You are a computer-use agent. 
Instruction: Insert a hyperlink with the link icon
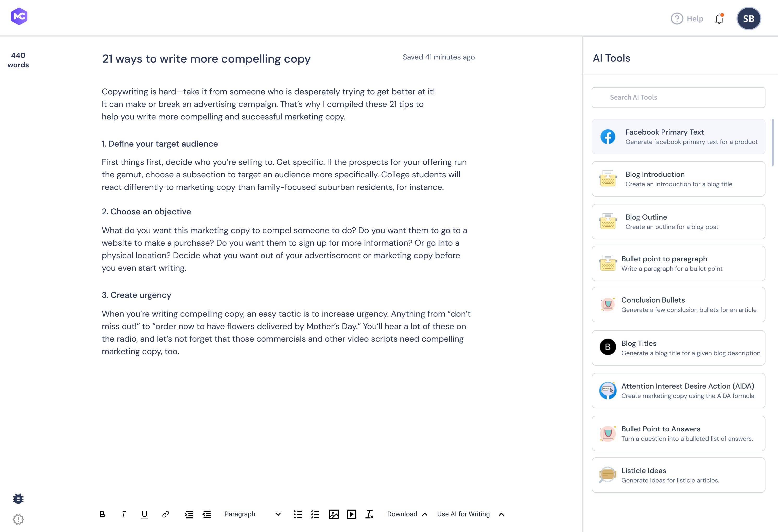point(165,514)
